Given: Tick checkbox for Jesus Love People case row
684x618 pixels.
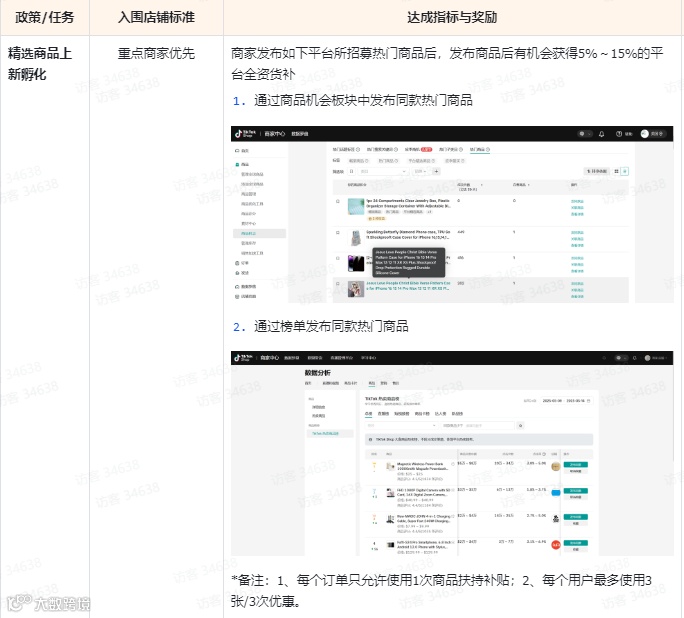Looking at the screenshot, I should pos(337,283).
